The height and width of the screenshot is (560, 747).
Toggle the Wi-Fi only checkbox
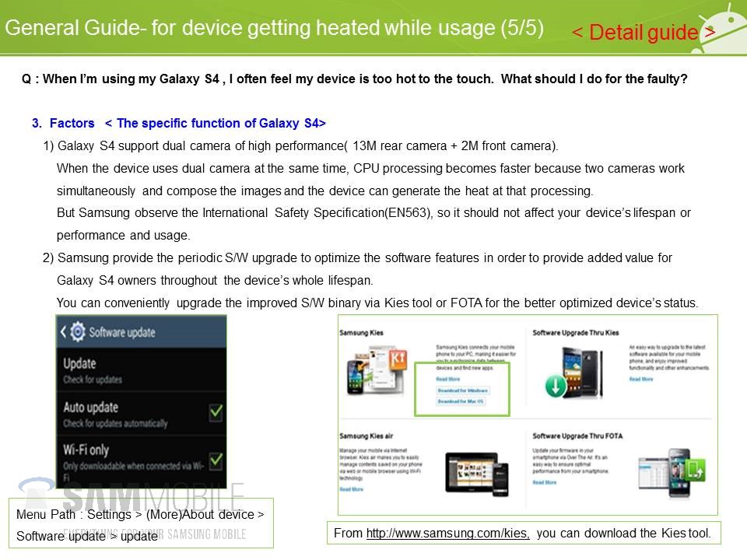click(216, 460)
